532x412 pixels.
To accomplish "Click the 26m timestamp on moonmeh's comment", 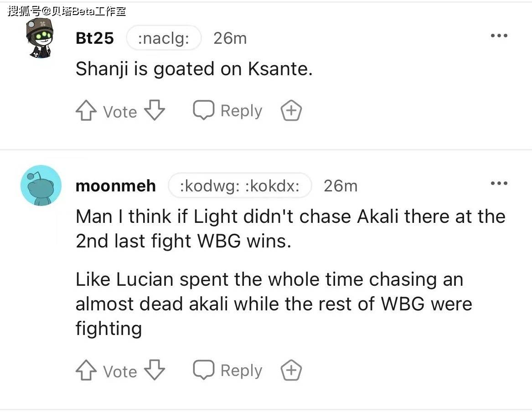I will tap(341, 186).
